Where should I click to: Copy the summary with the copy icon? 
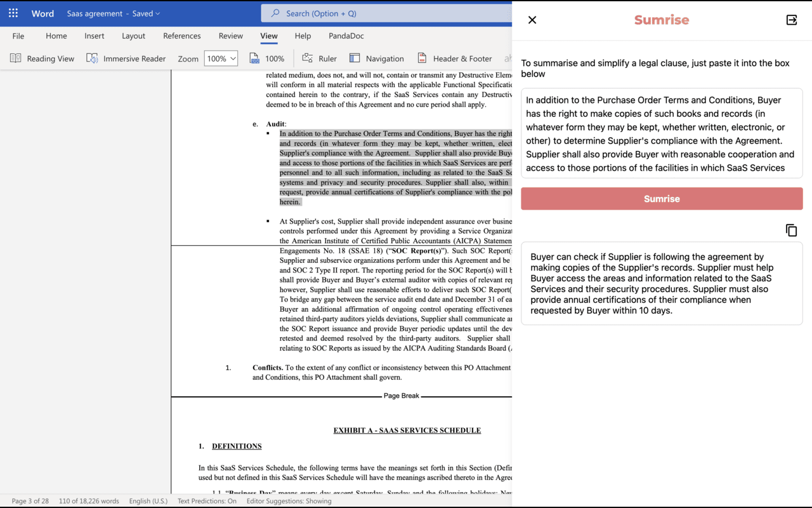click(791, 230)
